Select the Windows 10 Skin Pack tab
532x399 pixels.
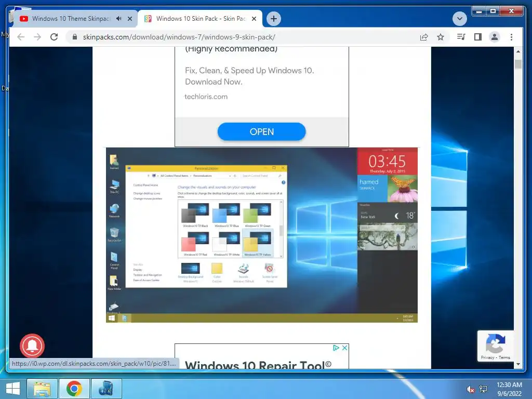200,19
